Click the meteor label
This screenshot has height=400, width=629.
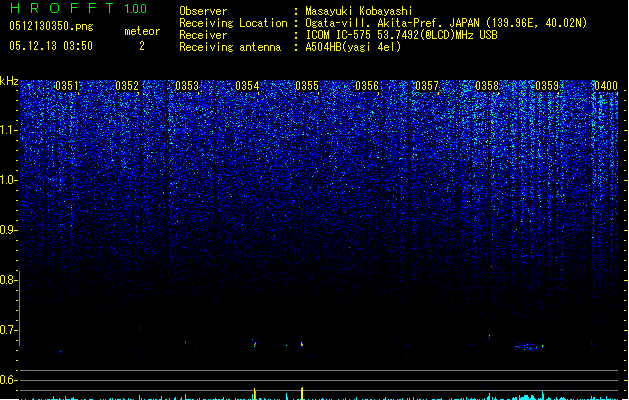(142, 31)
